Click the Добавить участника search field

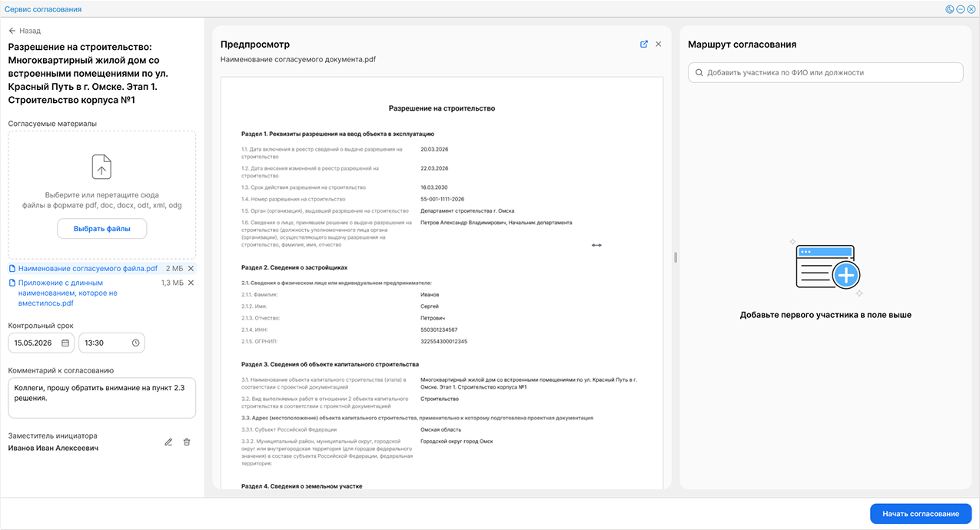pyautogui.click(x=826, y=72)
